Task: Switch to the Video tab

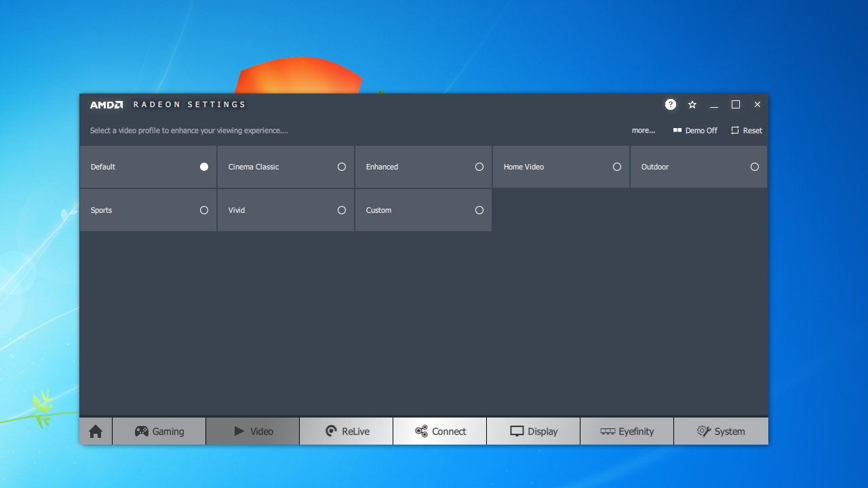Action: click(x=253, y=431)
